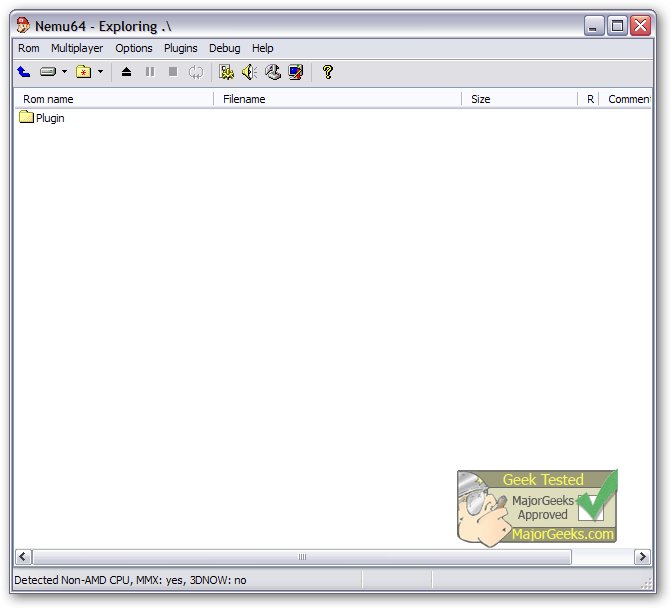The width and height of the screenshot is (671, 608).
Task: Click status text 'Detected Non-AMD CPU'
Action: click(130, 580)
